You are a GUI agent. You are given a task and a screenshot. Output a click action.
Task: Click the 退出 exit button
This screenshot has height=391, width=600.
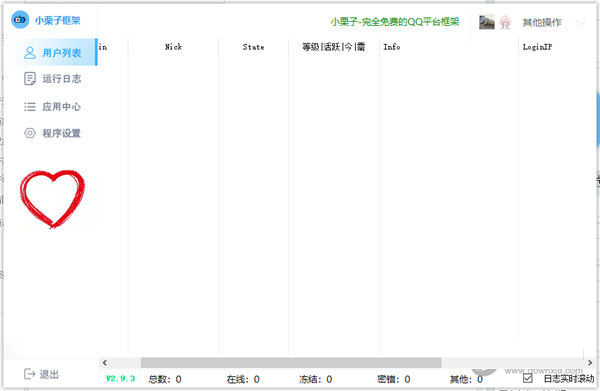click(41, 374)
